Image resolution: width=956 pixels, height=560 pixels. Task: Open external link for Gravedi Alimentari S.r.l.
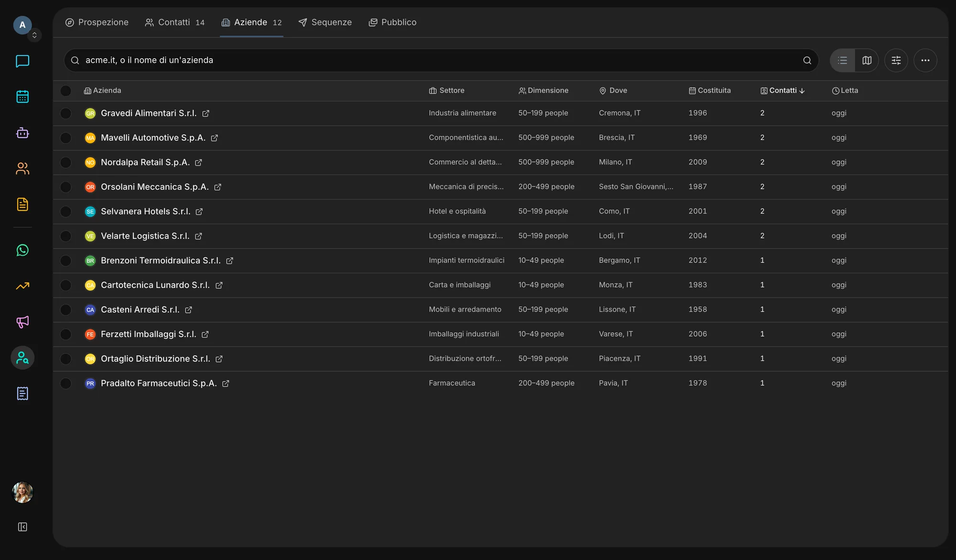[206, 113]
